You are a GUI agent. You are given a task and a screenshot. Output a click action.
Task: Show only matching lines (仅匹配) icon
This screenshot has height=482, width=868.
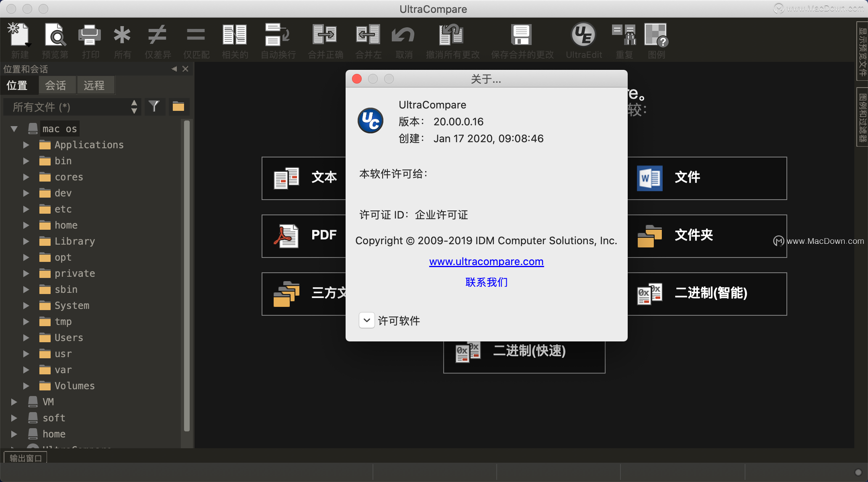[x=196, y=35]
